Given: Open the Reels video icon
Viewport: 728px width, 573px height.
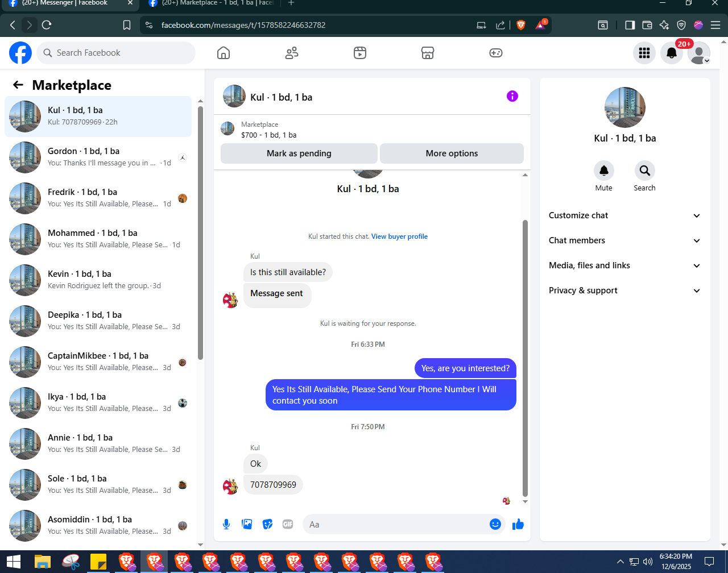Looking at the screenshot, I should pos(359,53).
